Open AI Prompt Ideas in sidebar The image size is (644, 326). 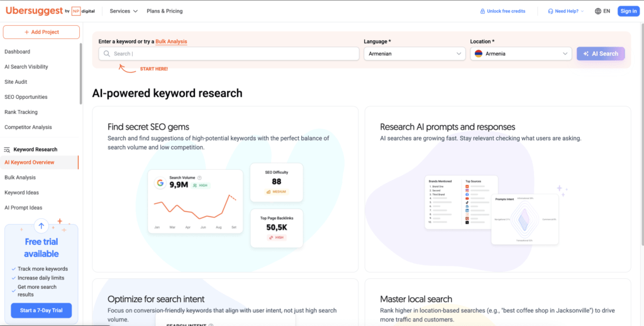[23, 208]
